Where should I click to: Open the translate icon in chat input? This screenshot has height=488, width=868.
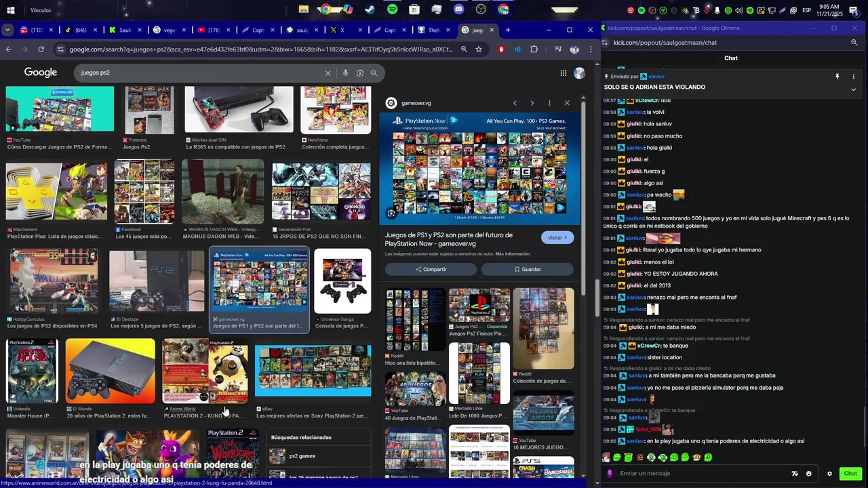795,474
